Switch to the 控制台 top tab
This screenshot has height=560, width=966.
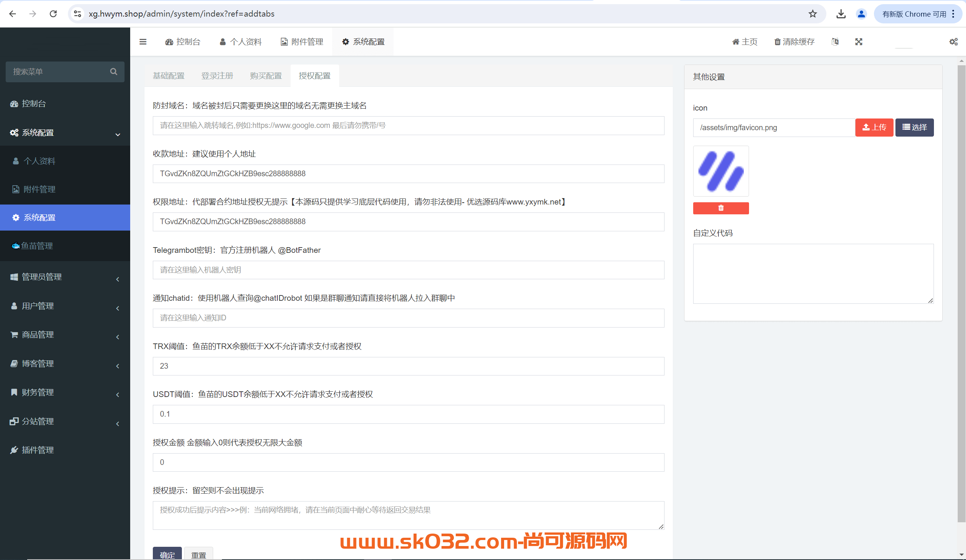point(183,42)
